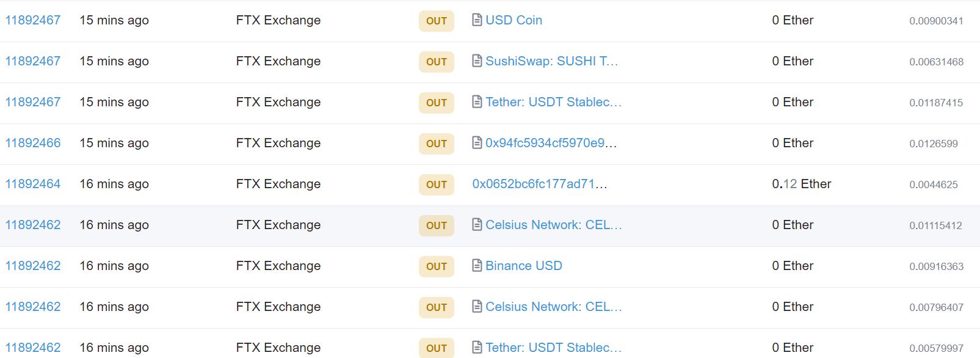Viewport: 980px width, 358px height.
Task: Open Celsius Network link with fee 0.01115412
Action: 553,225
